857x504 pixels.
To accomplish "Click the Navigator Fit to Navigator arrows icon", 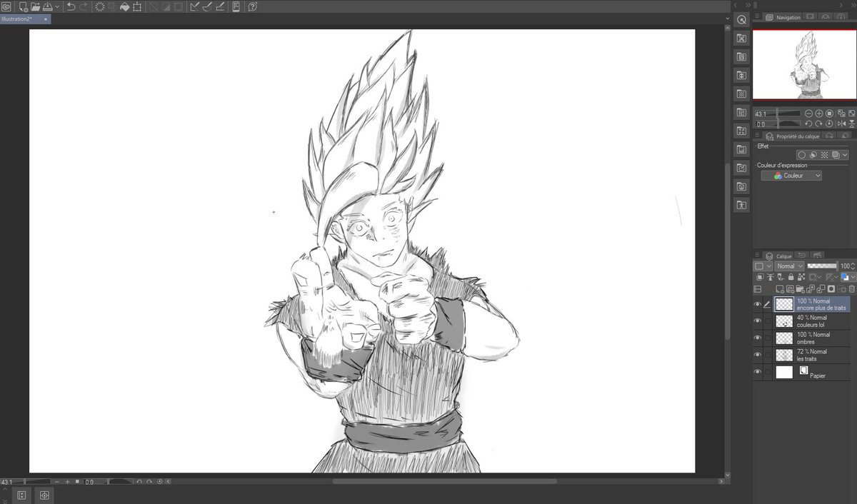I will (x=852, y=114).
